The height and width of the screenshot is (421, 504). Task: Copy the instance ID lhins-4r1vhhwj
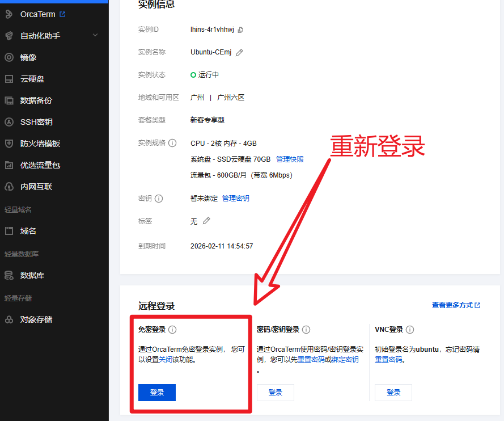click(240, 30)
